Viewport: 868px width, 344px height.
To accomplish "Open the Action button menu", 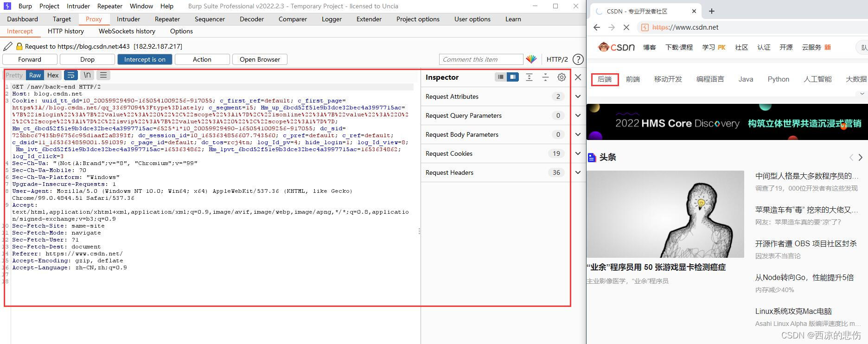I will (202, 59).
